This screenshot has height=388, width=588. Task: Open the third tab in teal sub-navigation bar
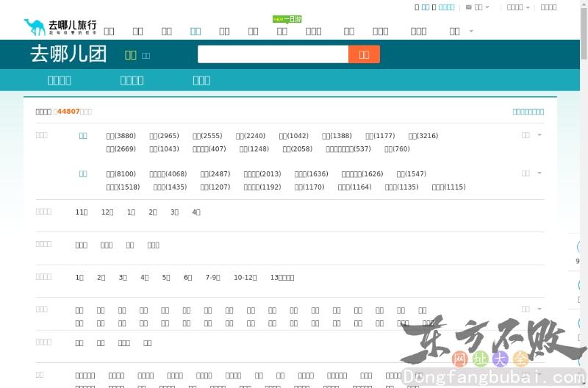click(x=201, y=80)
